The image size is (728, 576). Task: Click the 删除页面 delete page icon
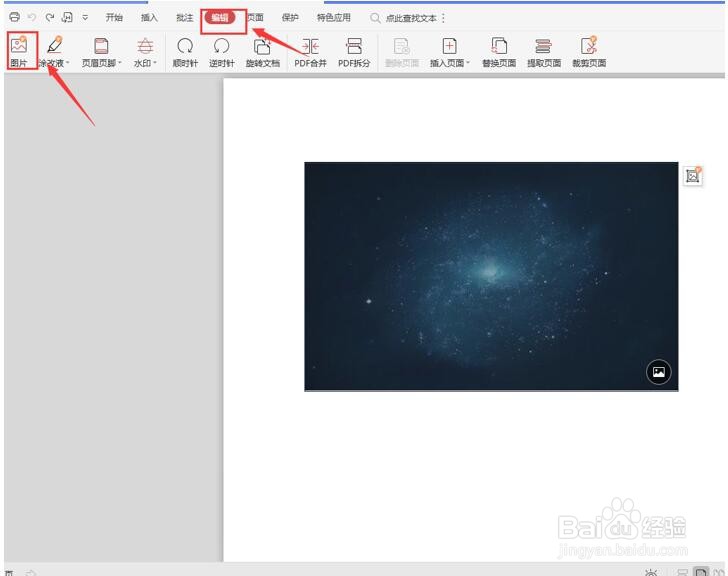tap(402, 46)
